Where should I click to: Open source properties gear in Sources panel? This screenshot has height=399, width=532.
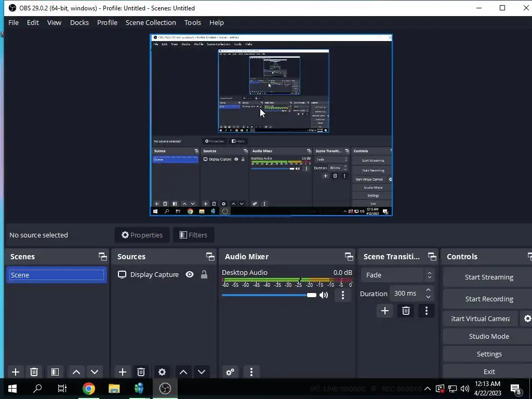[162, 372]
